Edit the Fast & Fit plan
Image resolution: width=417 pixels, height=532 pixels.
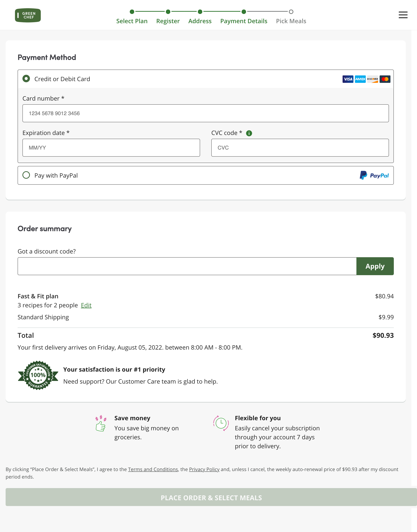86,305
